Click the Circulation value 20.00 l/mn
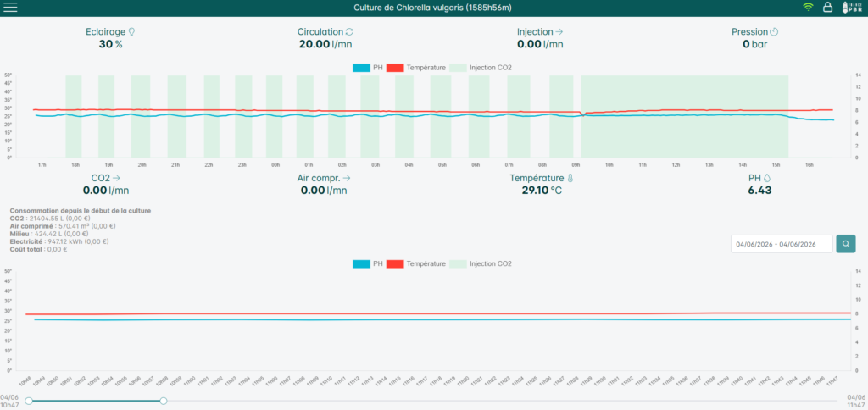868x410 pixels. tap(325, 45)
